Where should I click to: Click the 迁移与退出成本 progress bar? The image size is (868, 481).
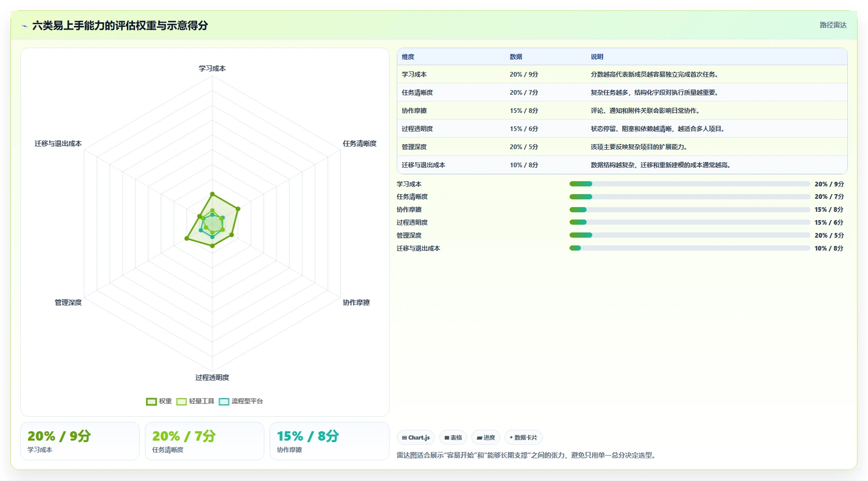pos(690,248)
